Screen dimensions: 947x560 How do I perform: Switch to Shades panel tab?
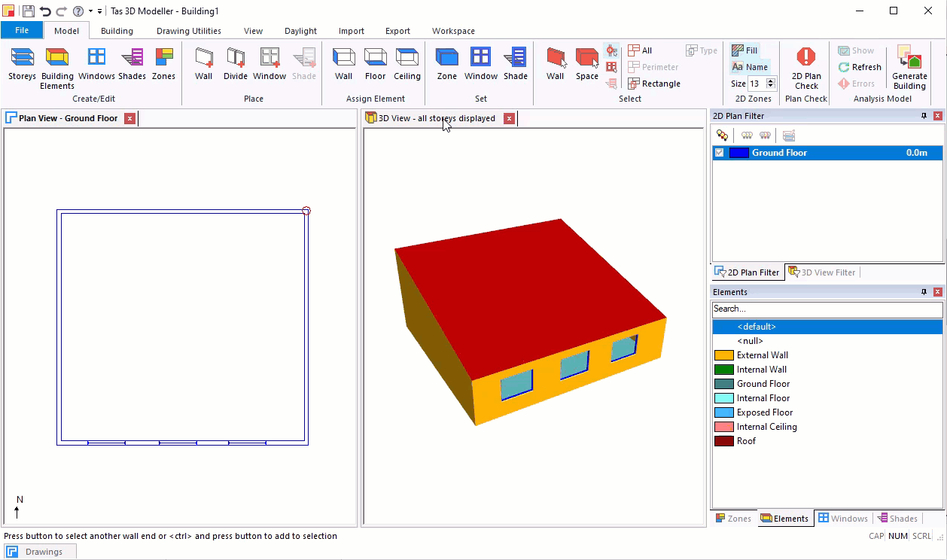pos(897,519)
